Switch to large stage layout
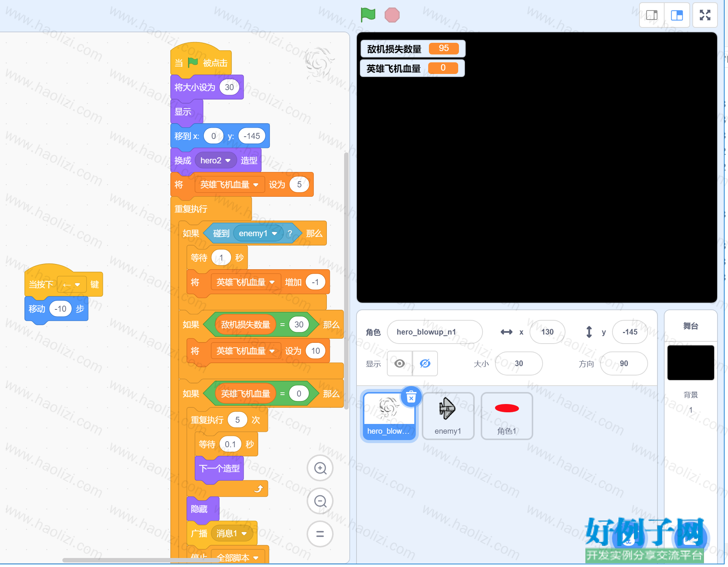728x567 pixels. click(x=677, y=15)
